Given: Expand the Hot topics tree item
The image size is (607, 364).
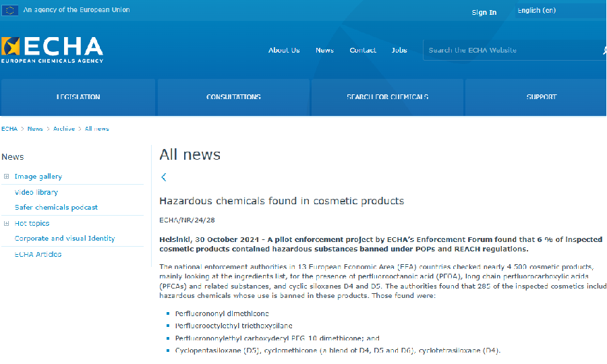Looking at the screenshot, I should [x=7, y=223].
